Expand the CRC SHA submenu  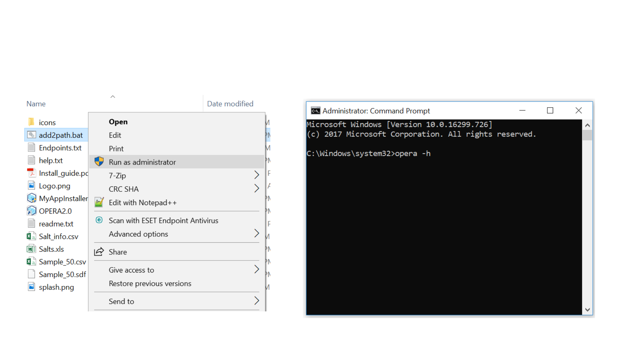pyautogui.click(x=257, y=189)
